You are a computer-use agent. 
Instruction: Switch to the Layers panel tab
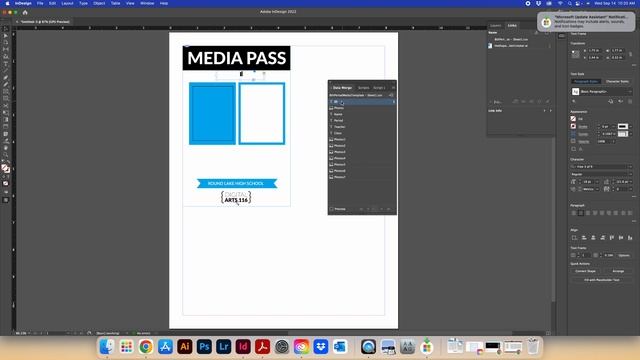(x=496, y=26)
